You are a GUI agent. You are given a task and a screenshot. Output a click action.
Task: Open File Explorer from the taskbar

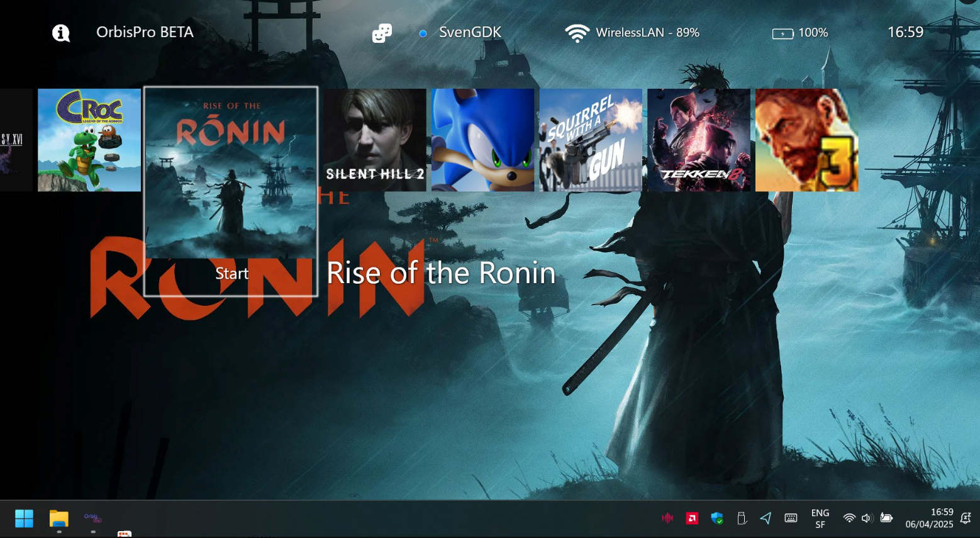(58, 518)
